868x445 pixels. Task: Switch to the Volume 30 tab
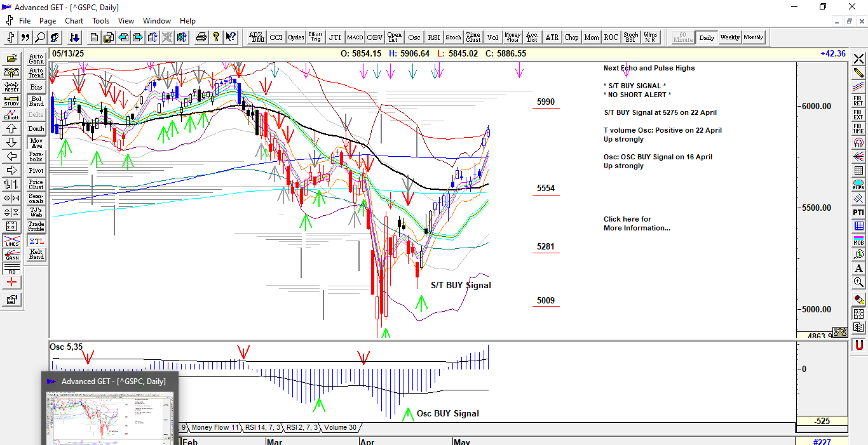click(340, 427)
